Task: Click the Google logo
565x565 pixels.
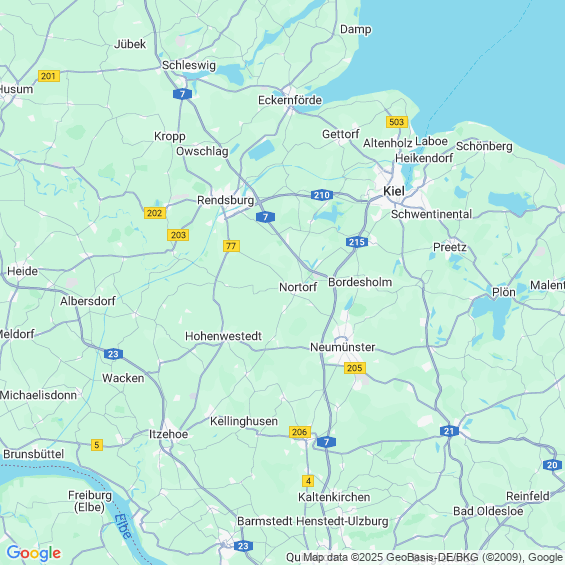Action: (x=34, y=553)
